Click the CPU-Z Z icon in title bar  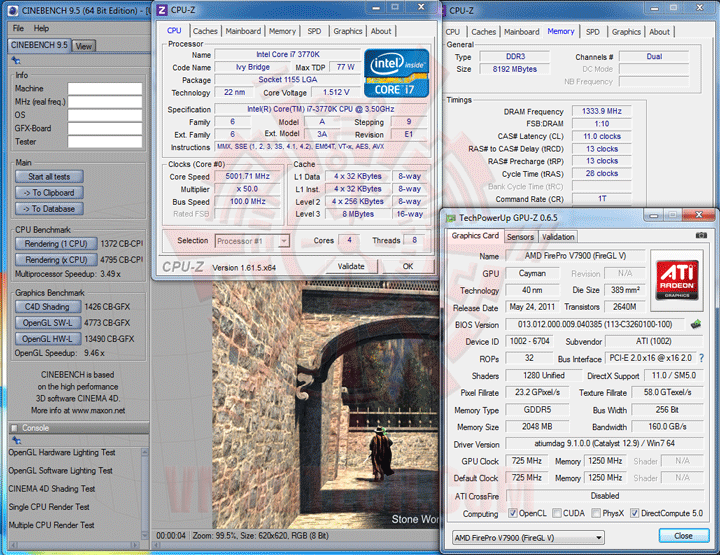[x=162, y=10]
